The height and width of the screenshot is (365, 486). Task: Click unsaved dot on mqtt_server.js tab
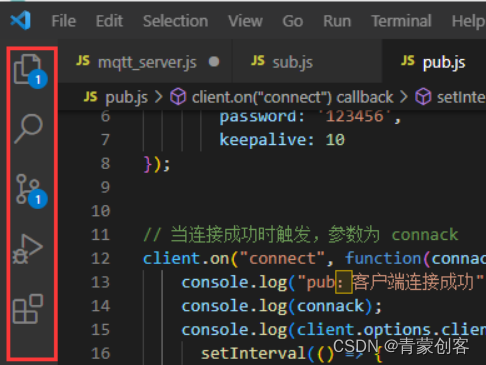(214, 62)
